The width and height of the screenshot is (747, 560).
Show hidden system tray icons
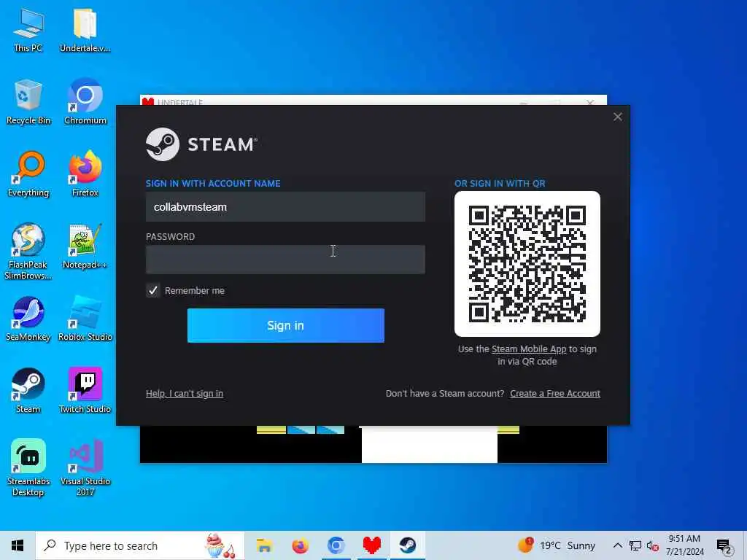coord(617,545)
